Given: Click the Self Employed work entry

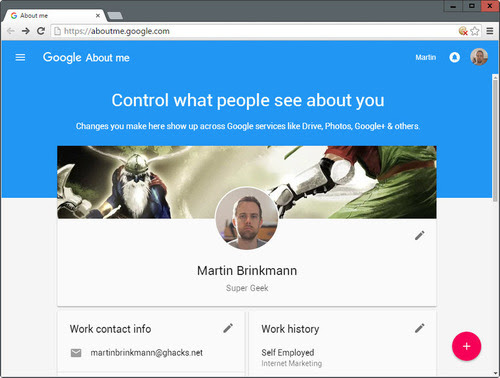Looking at the screenshot, I should point(288,352).
